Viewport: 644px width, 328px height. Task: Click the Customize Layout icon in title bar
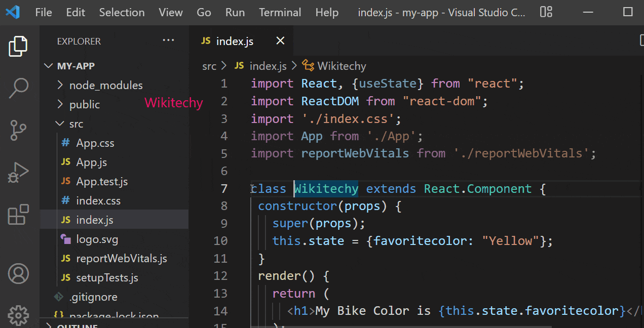pos(546,12)
